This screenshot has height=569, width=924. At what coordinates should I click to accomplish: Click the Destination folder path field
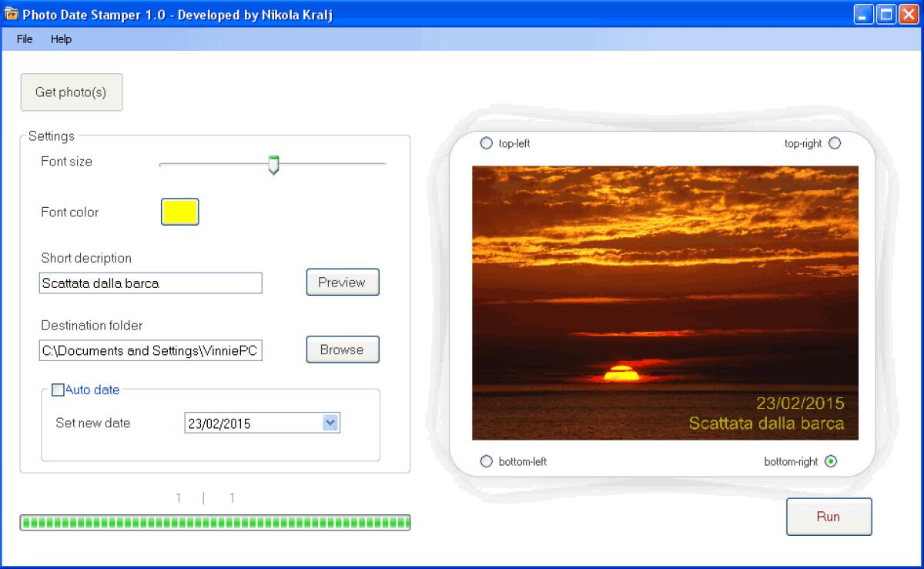pos(150,350)
